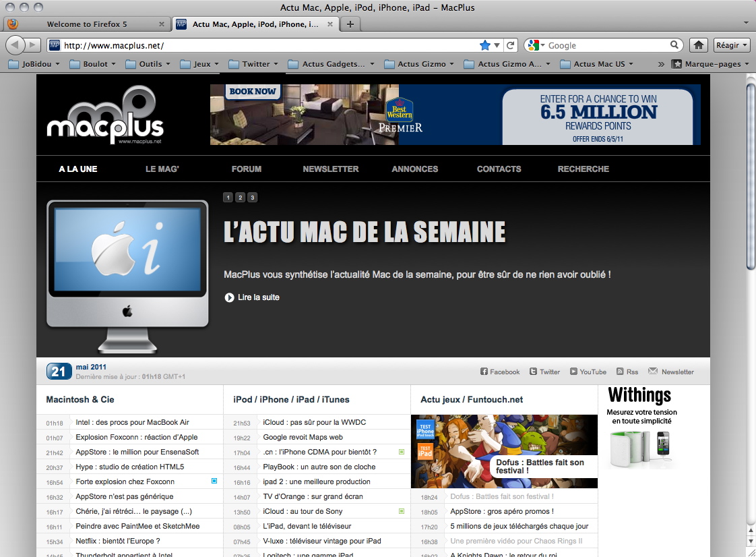Click the Twitter icon in the social bar
This screenshot has height=557, width=756.
(x=533, y=372)
